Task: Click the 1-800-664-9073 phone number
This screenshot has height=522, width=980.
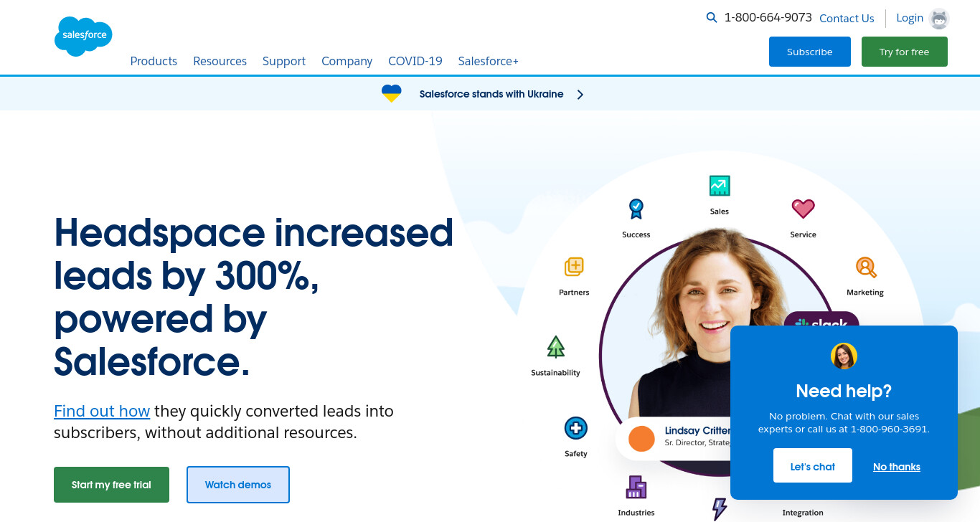Action: 768,17
